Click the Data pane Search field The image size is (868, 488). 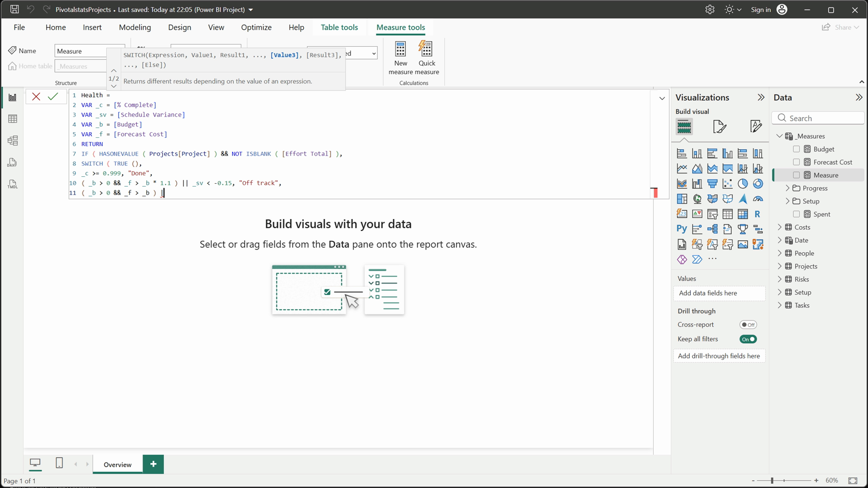tap(818, 118)
